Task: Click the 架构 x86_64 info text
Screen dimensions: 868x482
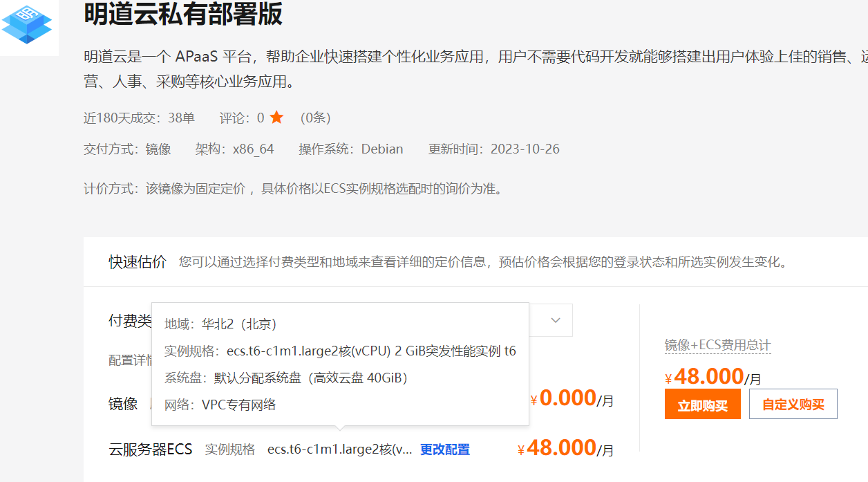Action: 234,149
